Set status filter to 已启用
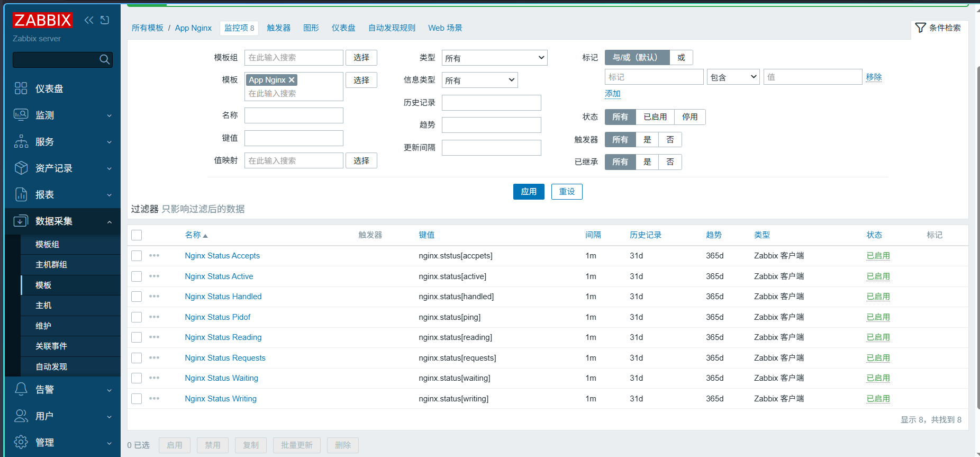 pyautogui.click(x=655, y=117)
